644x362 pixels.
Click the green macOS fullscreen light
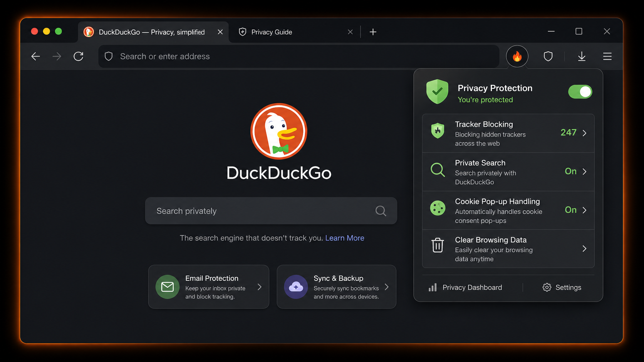pos(59,31)
